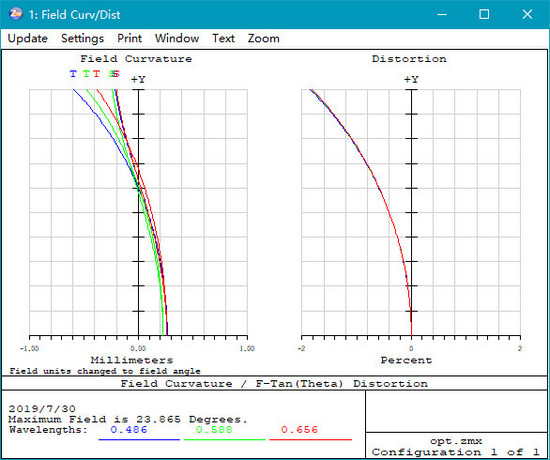
Task: Click the +Y label above Distortion plot
Action: click(x=411, y=80)
